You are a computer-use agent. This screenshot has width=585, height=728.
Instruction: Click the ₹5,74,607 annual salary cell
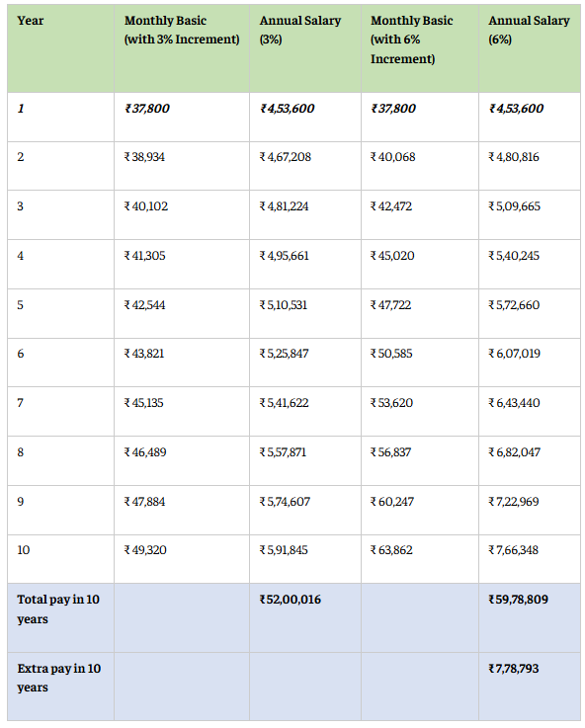click(x=285, y=502)
